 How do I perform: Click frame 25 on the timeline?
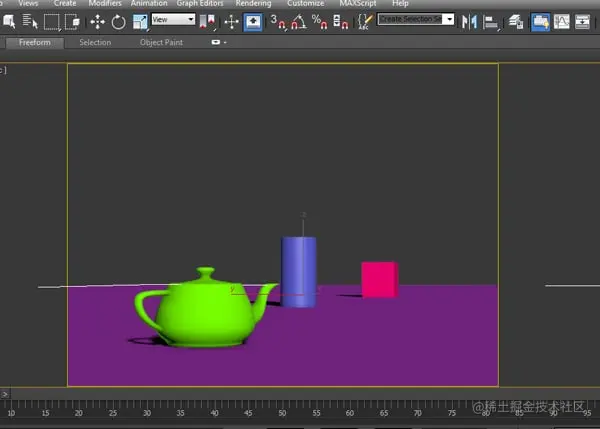pos(113,413)
